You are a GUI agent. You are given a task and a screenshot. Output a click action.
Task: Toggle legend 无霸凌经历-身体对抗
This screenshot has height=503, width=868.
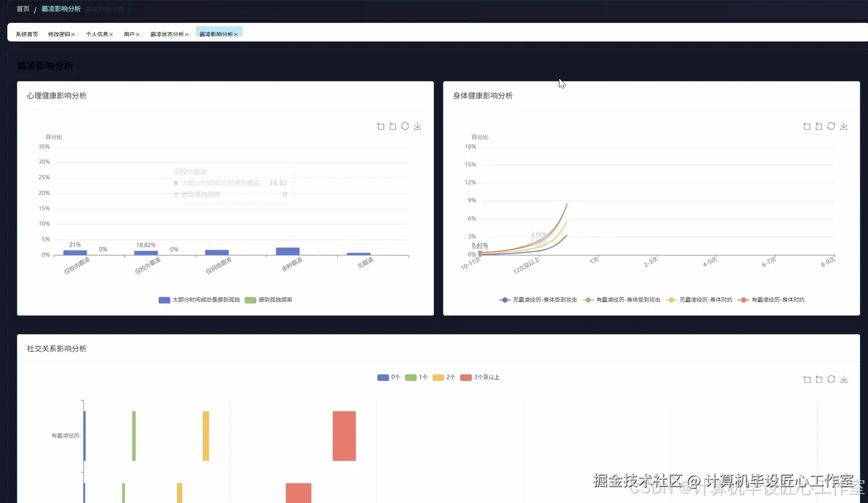pyautogui.click(x=699, y=300)
